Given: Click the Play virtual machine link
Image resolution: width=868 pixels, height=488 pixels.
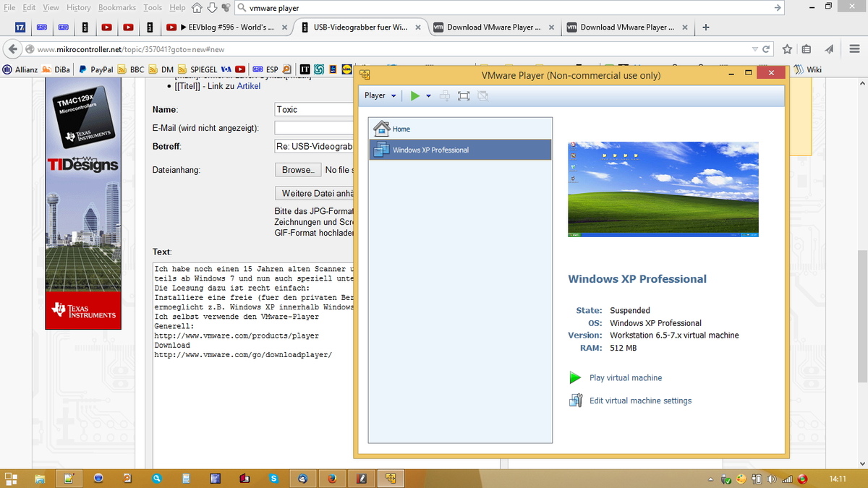Looking at the screenshot, I should 626,378.
